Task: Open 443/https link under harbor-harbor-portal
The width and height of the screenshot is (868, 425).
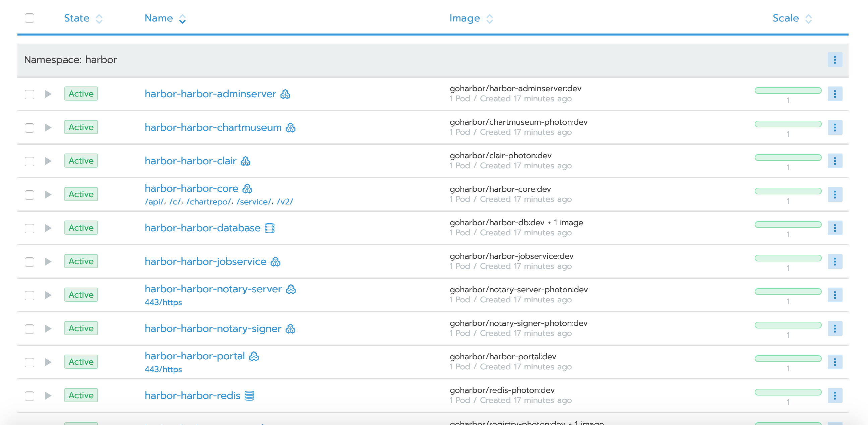Action: [163, 369]
